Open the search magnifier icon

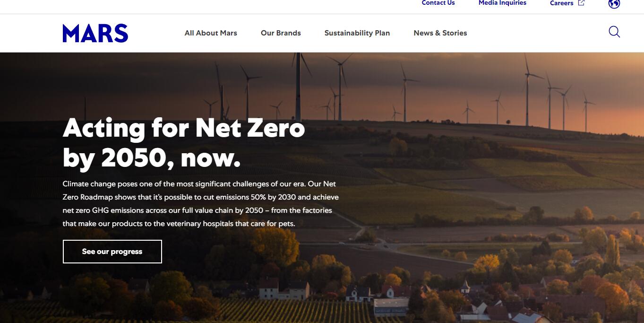[614, 32]
